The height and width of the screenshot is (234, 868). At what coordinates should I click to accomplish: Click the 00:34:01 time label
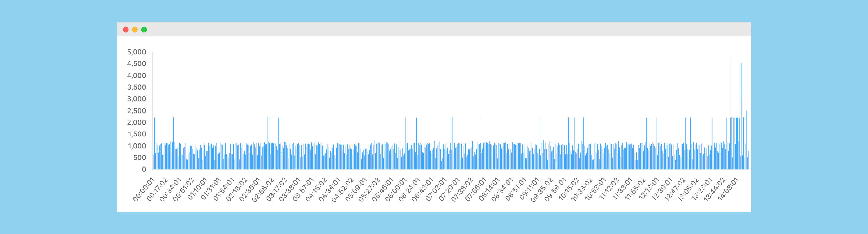(170, 189)
